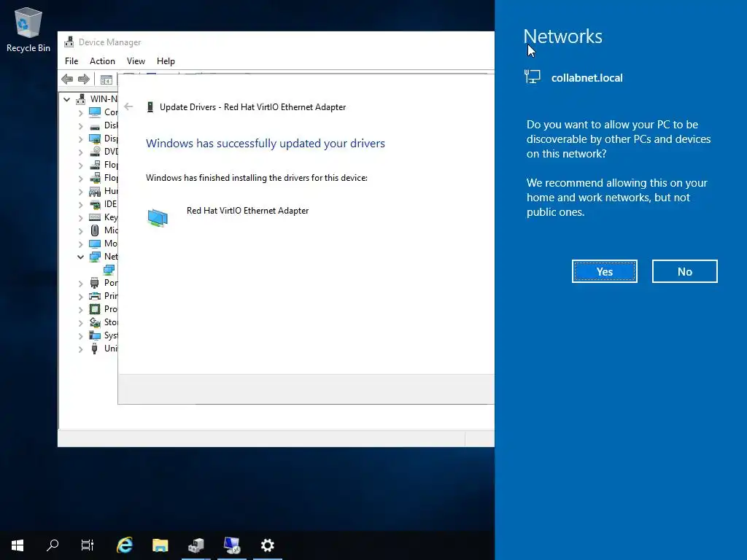The width and height of the screenshot is (747, 560).
Task: Open the View menu in Device Manager
Action: point(136,61)
